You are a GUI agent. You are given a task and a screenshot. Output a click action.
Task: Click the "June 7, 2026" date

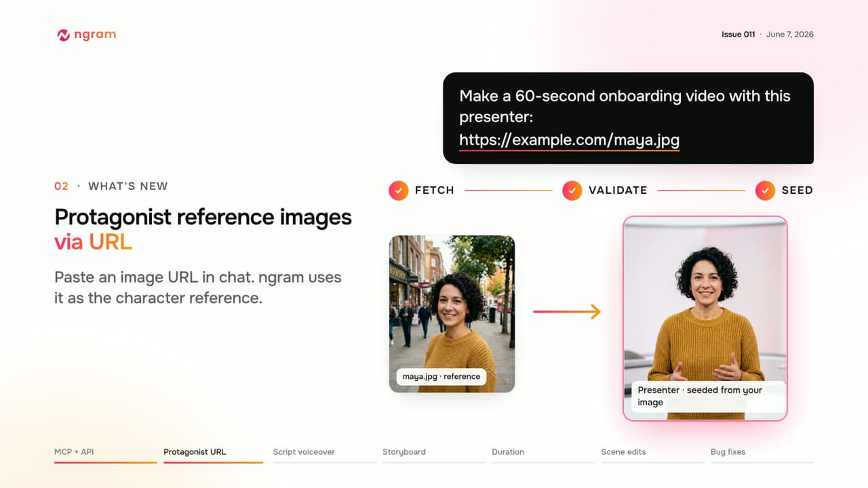click(x=790, y=35)
